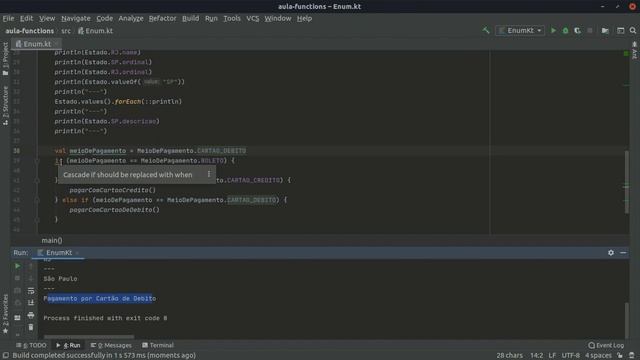Clear console output with trash icon
This screenshot has height=360, width=640.
pyautogui.click(x=31, y=327)
